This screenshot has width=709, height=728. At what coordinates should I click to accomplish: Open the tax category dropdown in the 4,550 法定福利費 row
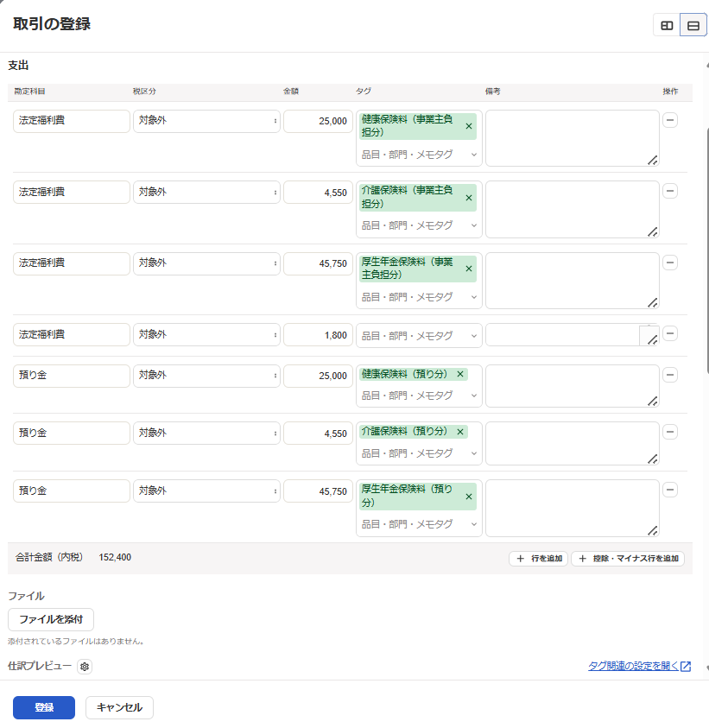(206, 193)
